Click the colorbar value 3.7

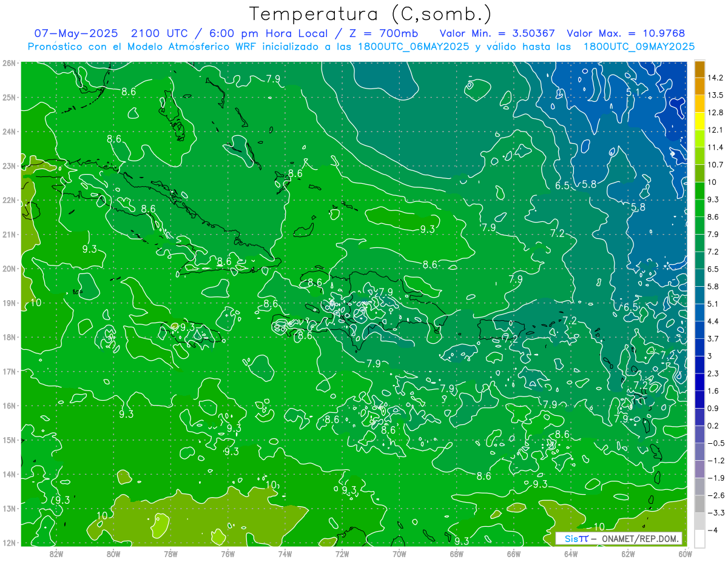pos(713,338)
